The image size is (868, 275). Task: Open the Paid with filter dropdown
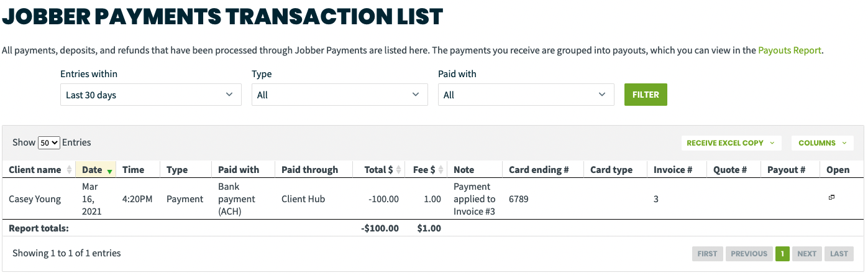(x=526, y=95)
